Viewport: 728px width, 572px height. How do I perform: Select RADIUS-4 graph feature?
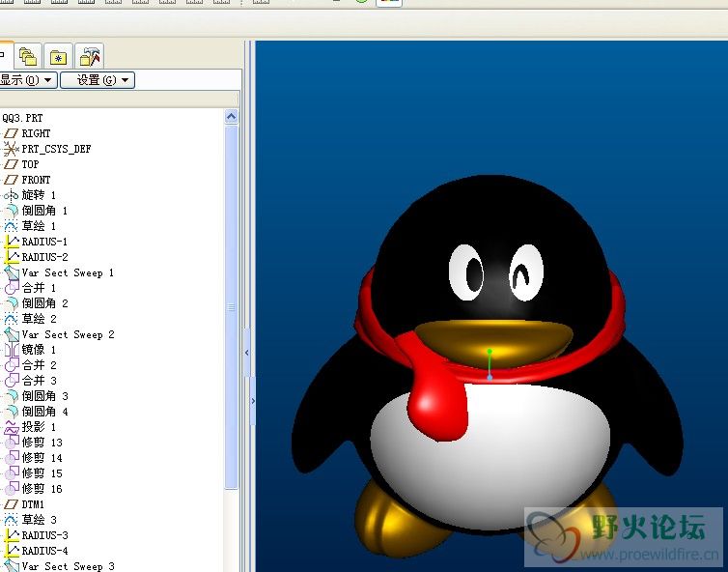[45, 551]
